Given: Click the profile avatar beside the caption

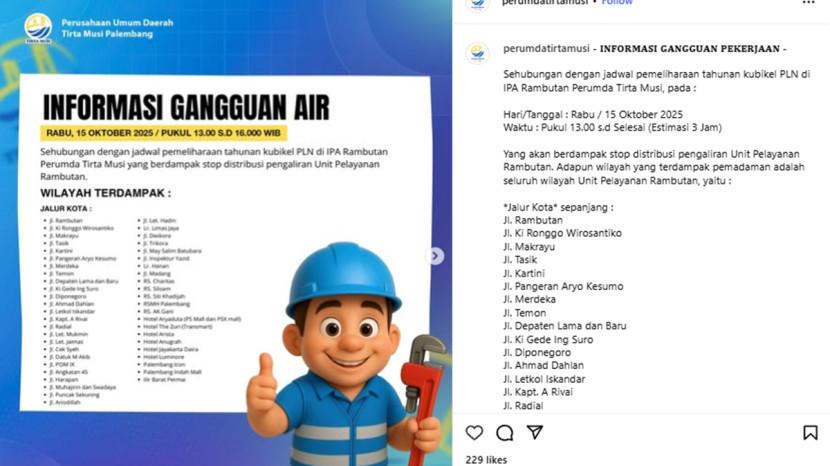Looking at the screenshot, I should point(477,53).
